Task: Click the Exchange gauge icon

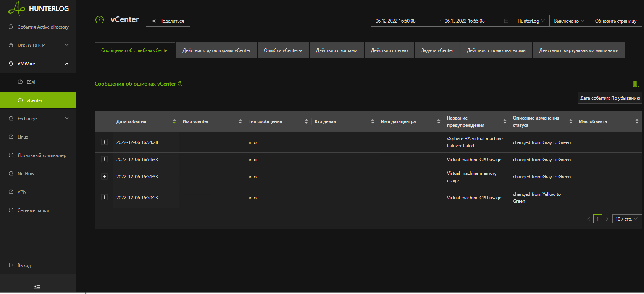Action: click(x=11, y=118)
